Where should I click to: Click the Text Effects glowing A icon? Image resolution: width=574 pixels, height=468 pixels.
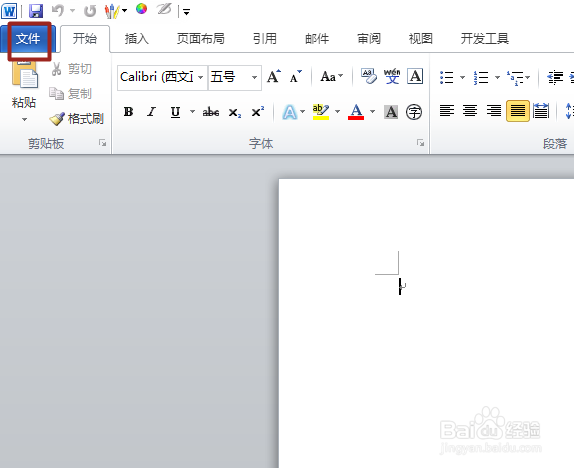pos(289,112)
